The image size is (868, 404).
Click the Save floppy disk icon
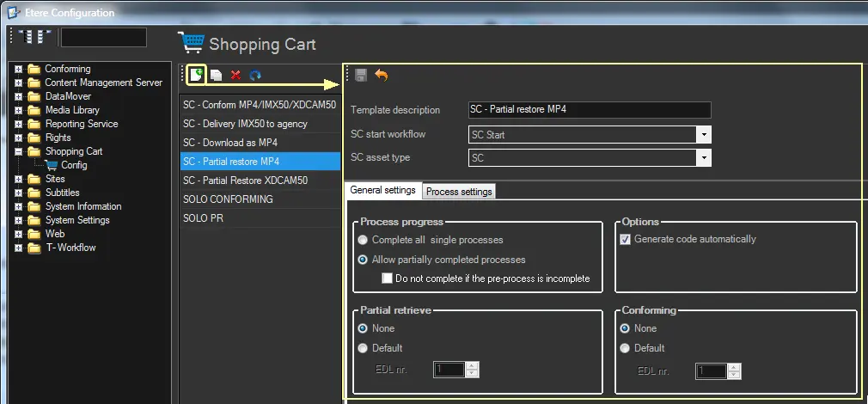pyautogui.click(x=361, y=76)
